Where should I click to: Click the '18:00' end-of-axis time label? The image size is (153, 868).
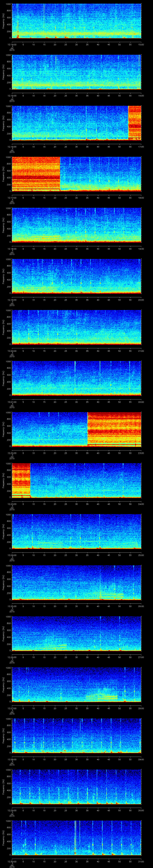[x=141, y=197]
